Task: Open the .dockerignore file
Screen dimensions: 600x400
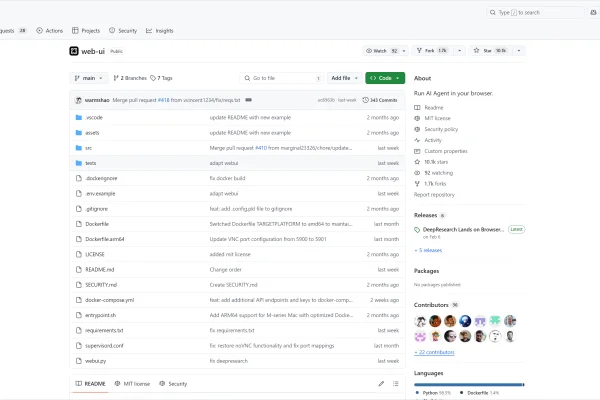Action: click(x=101, y=178)
